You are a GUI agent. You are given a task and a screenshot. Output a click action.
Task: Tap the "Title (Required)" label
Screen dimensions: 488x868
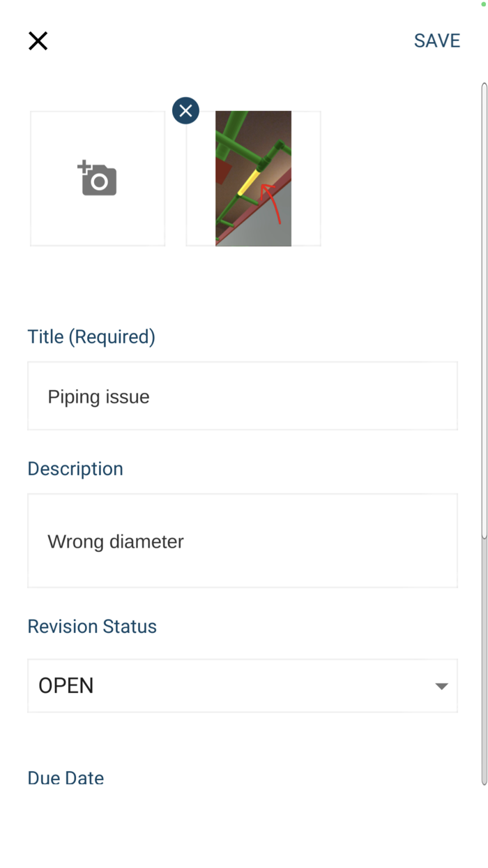(91, 337)
